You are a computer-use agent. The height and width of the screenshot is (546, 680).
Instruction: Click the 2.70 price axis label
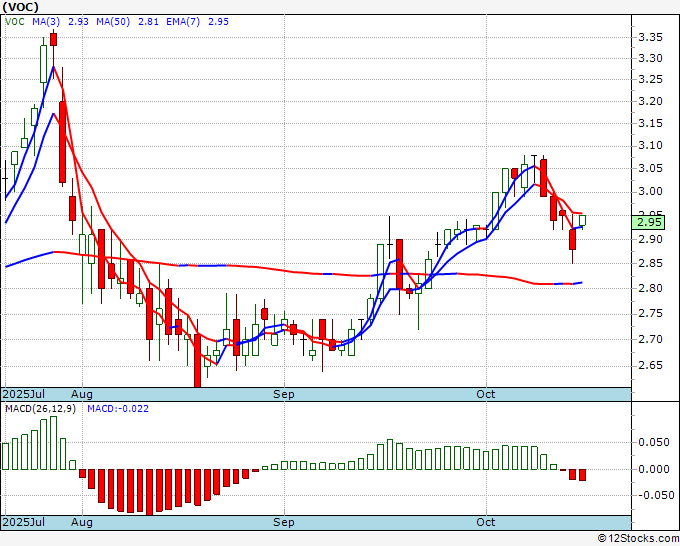(x=651, y=339)
